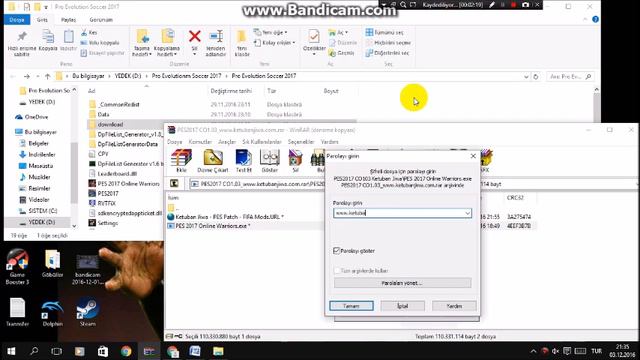This screenshot has width=640, height=360.
Task: Click WinRAR Göster toolbar icon
Action: coord(269,158)
